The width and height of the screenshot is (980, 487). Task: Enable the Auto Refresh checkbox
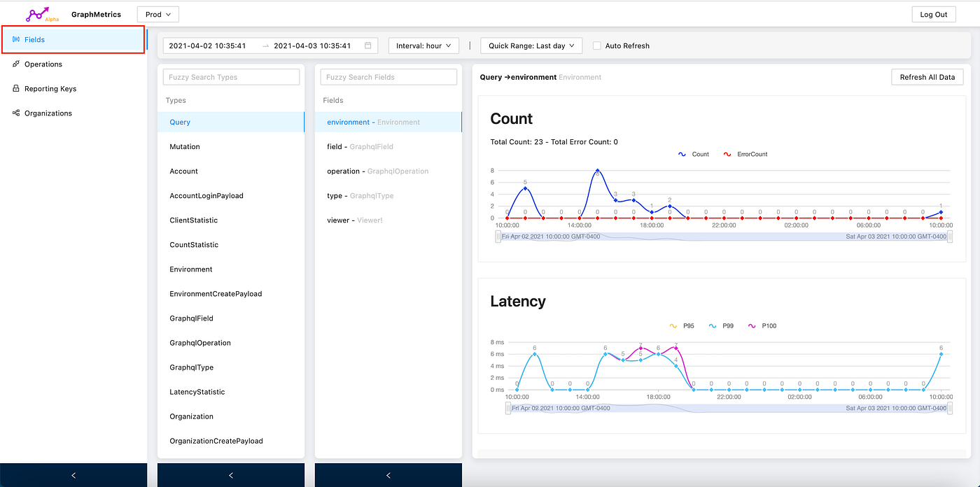point(596,45)
